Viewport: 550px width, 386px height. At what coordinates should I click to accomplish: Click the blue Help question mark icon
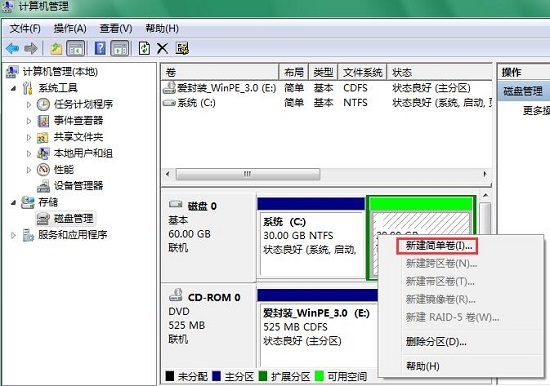point(100,48)
